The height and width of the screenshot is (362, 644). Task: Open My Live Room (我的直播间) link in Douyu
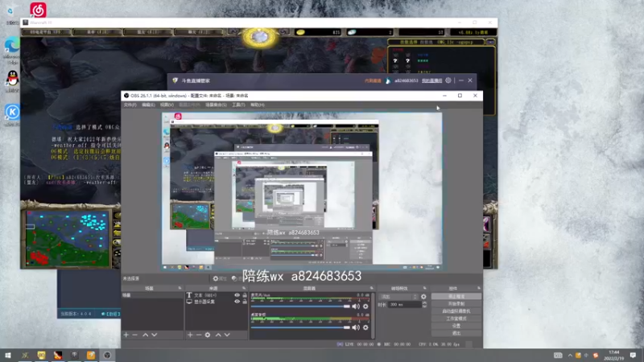coord(431,80)
